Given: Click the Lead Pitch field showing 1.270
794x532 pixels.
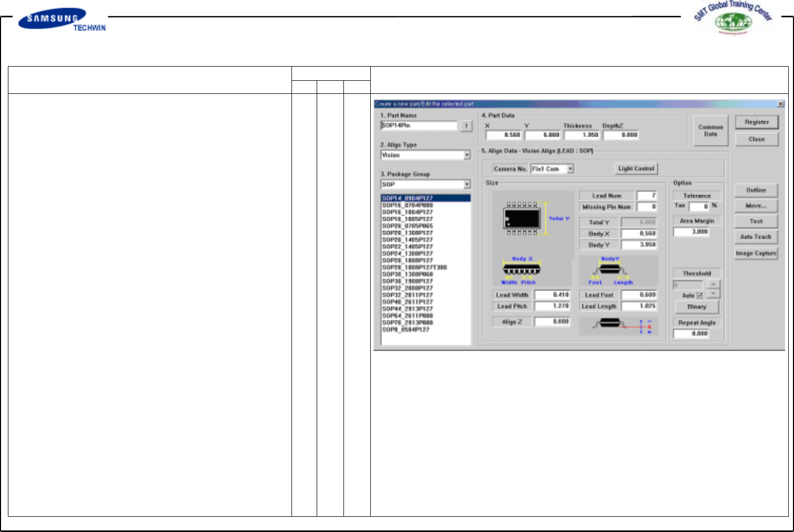Looking at the screenshot, I should pos(552,306).
